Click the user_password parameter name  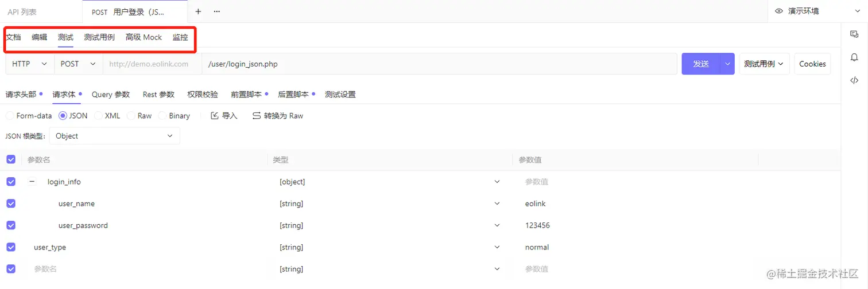[x=83, y=225]
